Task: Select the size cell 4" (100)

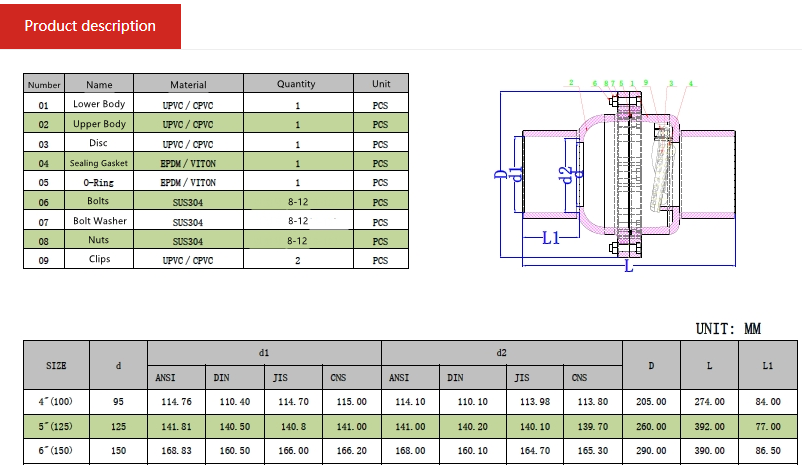Action: [x=56, y=401]
